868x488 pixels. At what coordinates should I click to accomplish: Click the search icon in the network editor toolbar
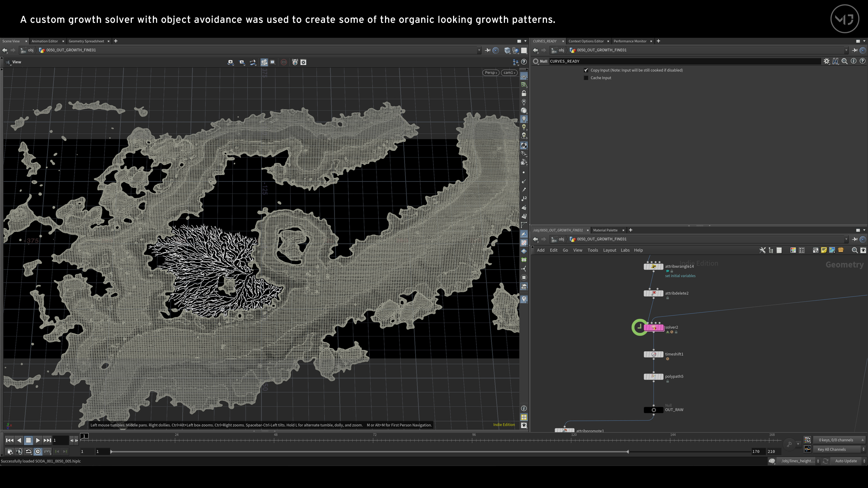pyautogui.click(x=854, y=250)
